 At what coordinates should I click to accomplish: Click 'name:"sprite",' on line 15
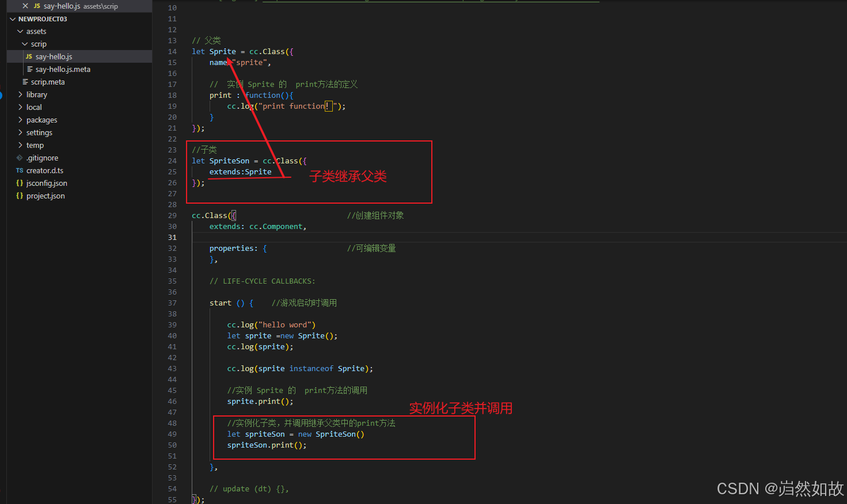(x=240, y=63)
